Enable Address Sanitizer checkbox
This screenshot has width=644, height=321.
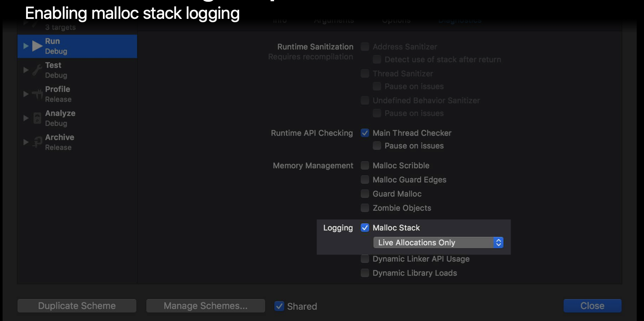click(x=365, y=47)
